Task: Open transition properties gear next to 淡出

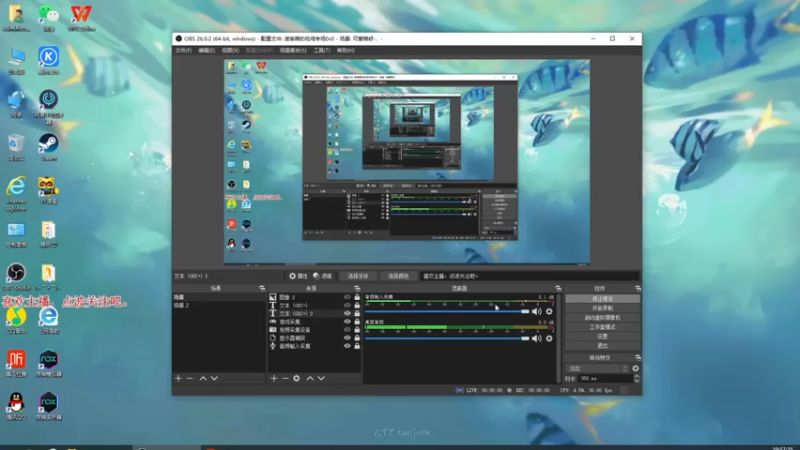Action: point(635,368)
